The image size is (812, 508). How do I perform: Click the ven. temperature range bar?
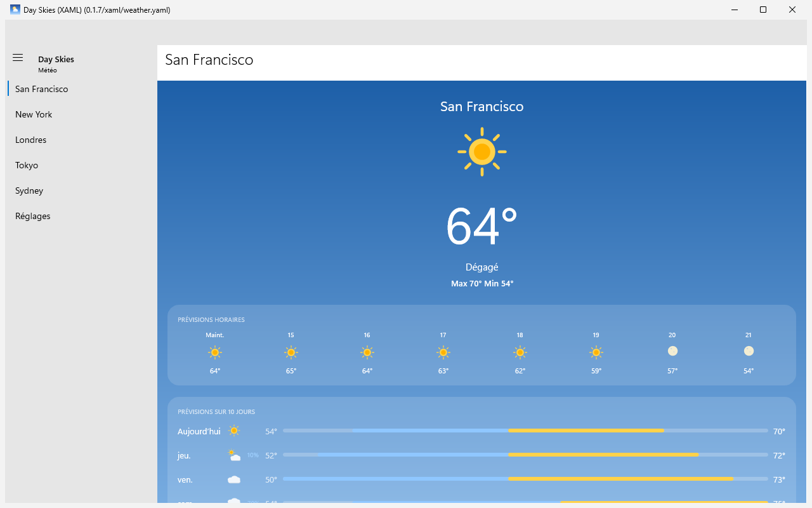click(525, 479)
